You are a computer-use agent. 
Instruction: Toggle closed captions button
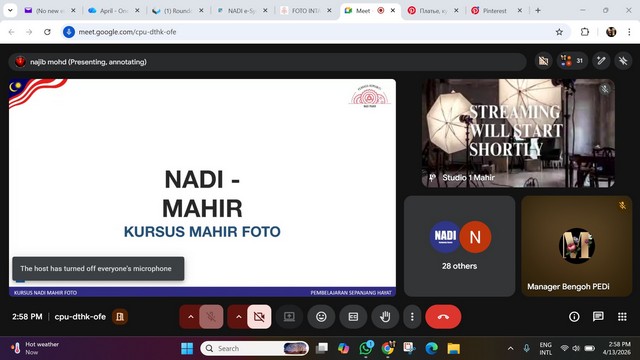click(353, 317)
